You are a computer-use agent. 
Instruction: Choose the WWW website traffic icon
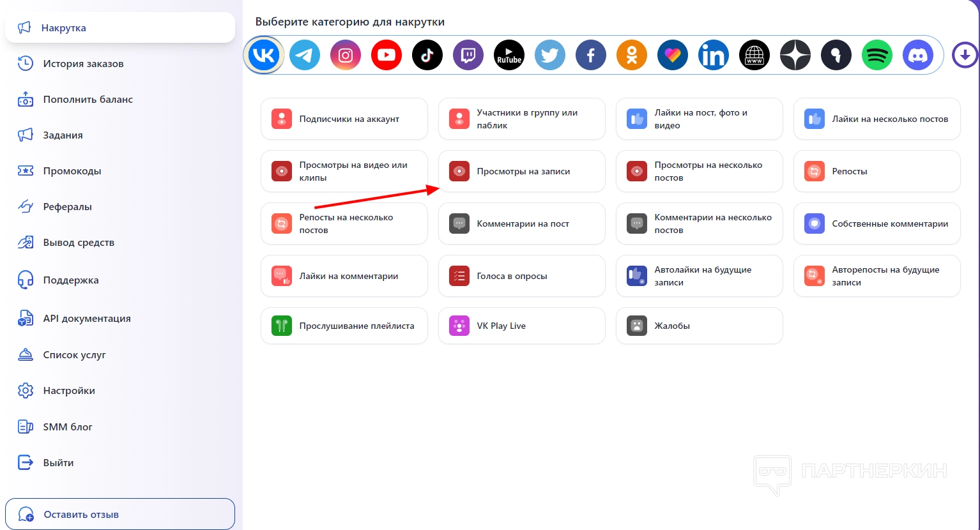pyautogui.click(x=754, y=56)
